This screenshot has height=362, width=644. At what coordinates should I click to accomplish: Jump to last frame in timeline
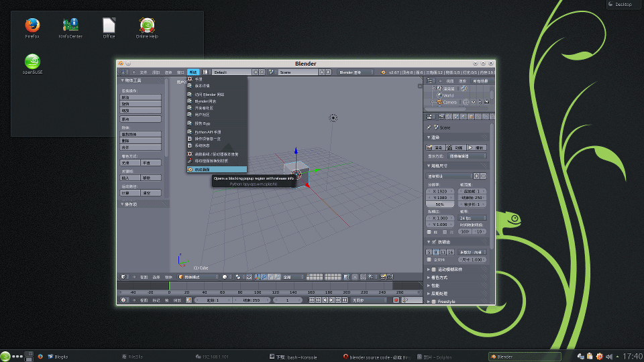[345, 300]
